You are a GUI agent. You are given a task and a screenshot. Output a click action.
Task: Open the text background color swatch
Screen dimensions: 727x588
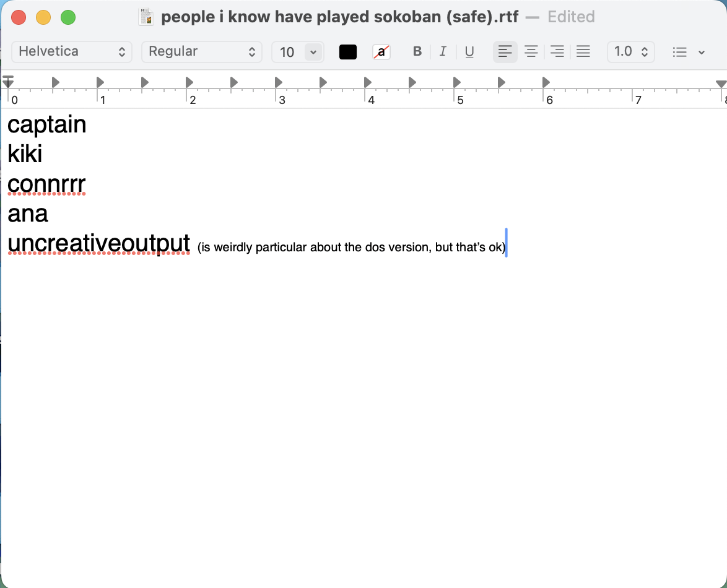point(381,52)
